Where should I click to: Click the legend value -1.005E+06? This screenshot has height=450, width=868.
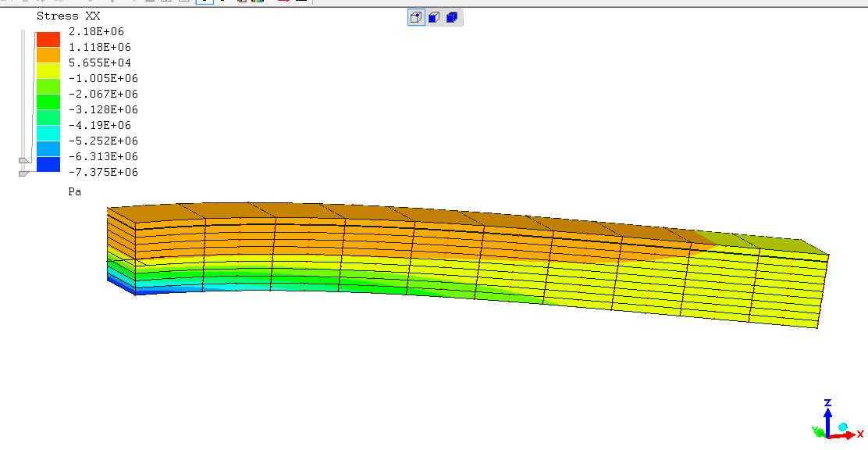103,78
